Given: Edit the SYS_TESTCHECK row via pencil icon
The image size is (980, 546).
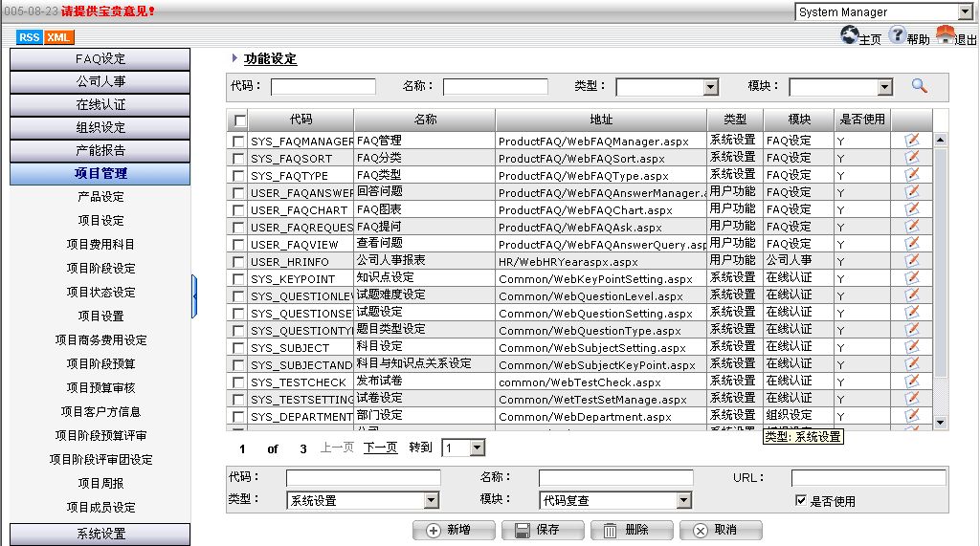Looking at the screenshot, I should tap(912, 381).
